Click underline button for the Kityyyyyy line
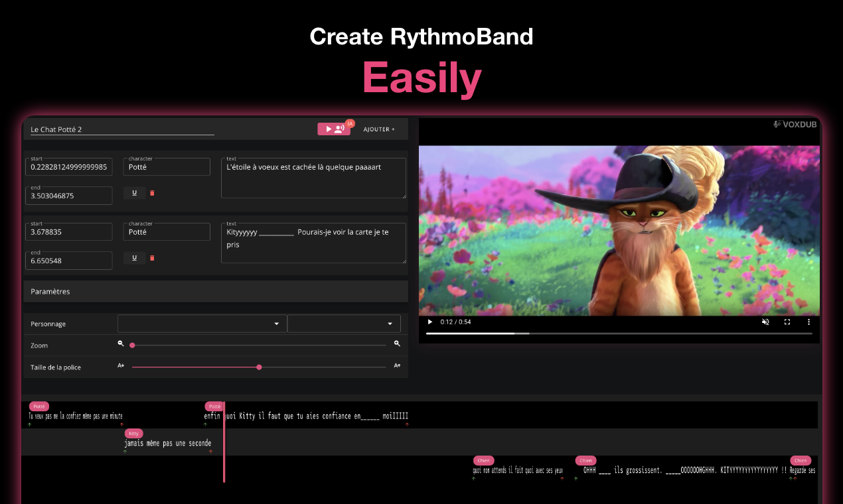The width and height of the screenshot is (843, 504). click(x=135, y=258)
